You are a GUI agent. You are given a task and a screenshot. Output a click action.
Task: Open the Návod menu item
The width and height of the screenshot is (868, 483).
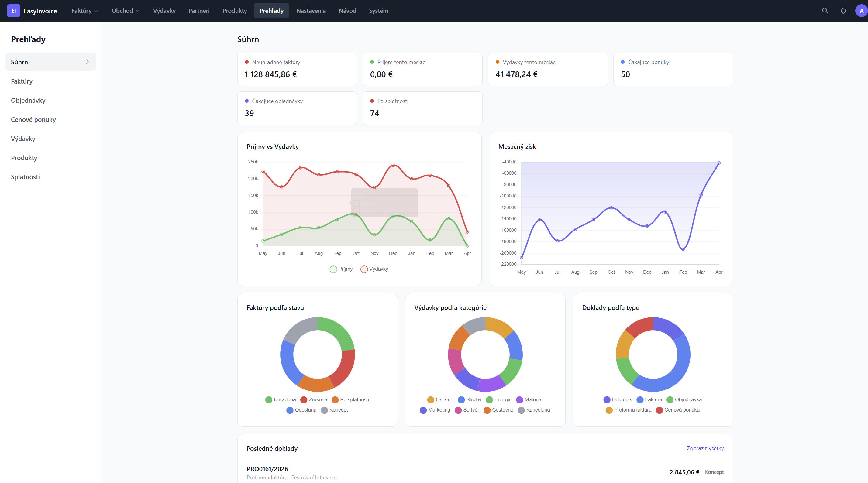tap(347, 10)
